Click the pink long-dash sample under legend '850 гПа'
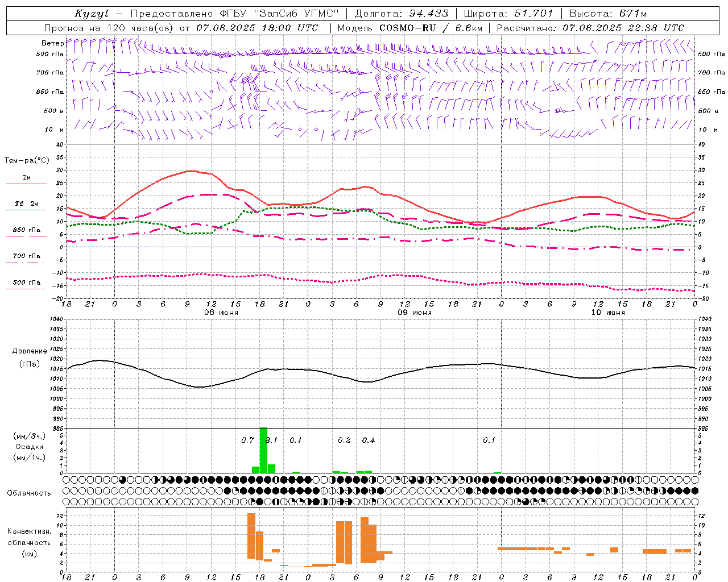 (26, 236)
